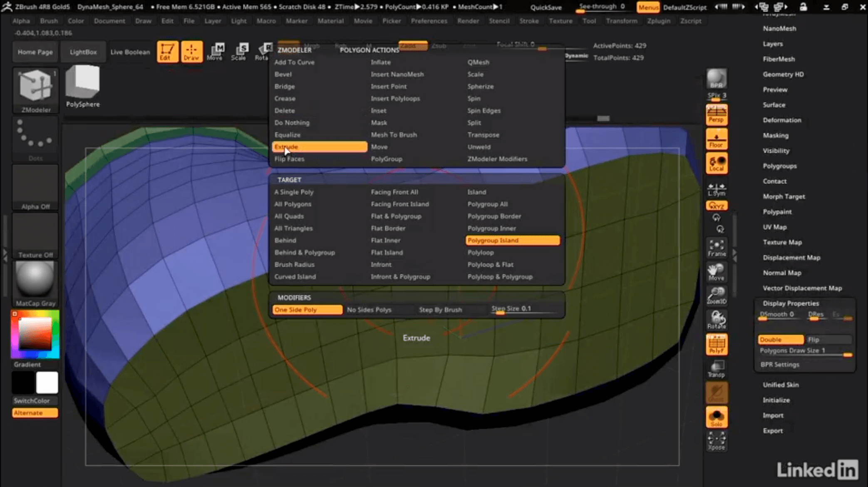Expand the NanoMesh subpalette
The width and height of the screenshot is (868, 487).
[779, 28]
